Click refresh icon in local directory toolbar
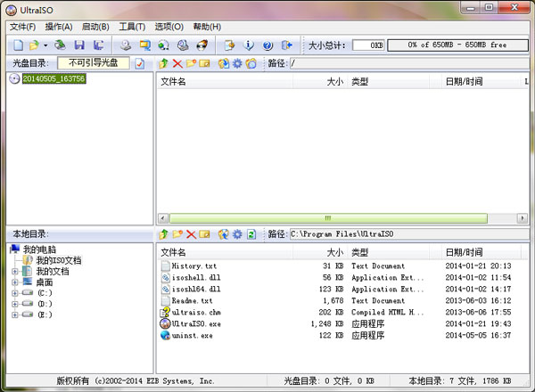The width and height of the screenshot is (535, 392). 251,233
